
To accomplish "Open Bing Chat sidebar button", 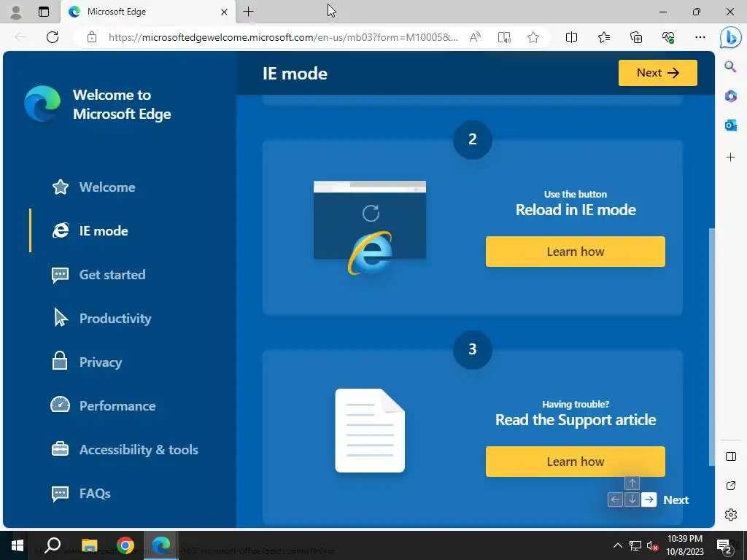I will click(x=731, y=38).
